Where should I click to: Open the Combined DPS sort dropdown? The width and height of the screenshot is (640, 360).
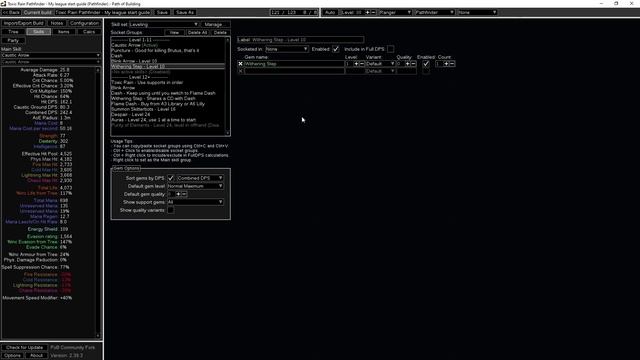click(x=200, y=178)
